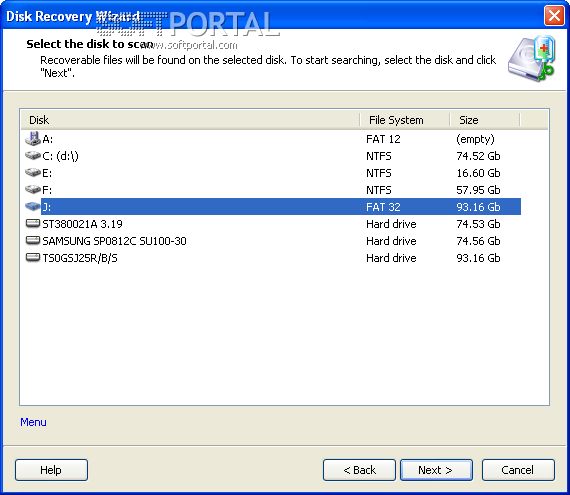Cancel the disk recovery wizard
This screenshot has height=495, width=570.
pyautogui.click(x=518, y=470)
